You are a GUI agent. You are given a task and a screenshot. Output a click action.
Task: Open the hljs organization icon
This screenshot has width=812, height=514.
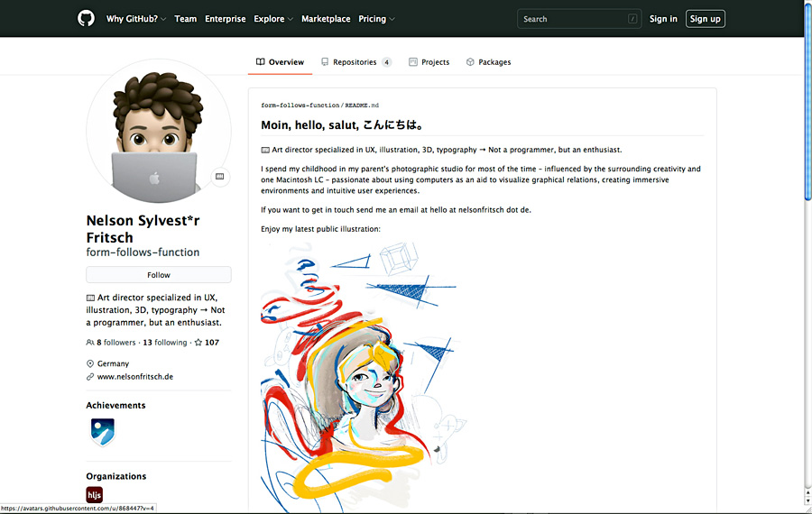click(x=95, y=494)
